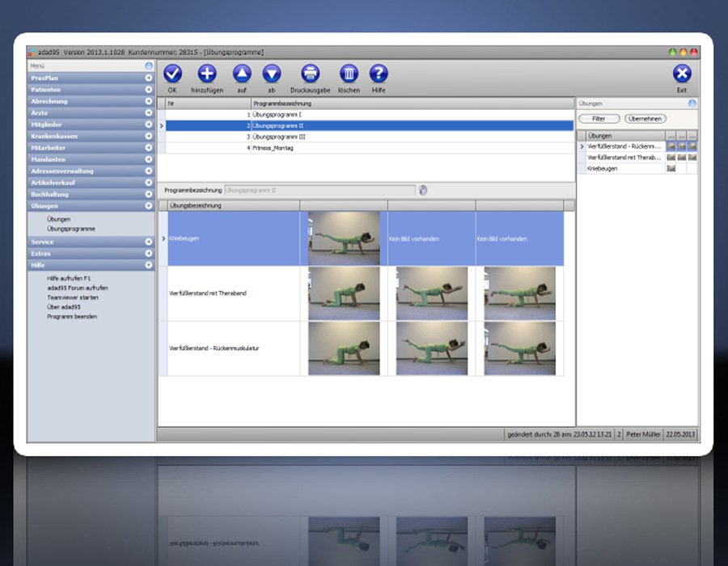
Task: Open Übungsprogramme in the sidebar submenu
Action: click(71, 229)
